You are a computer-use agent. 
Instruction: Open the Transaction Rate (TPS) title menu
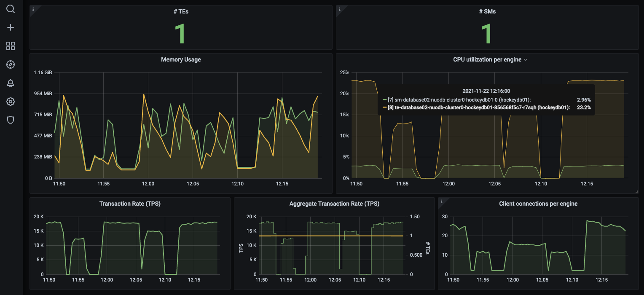pos(130,204)
